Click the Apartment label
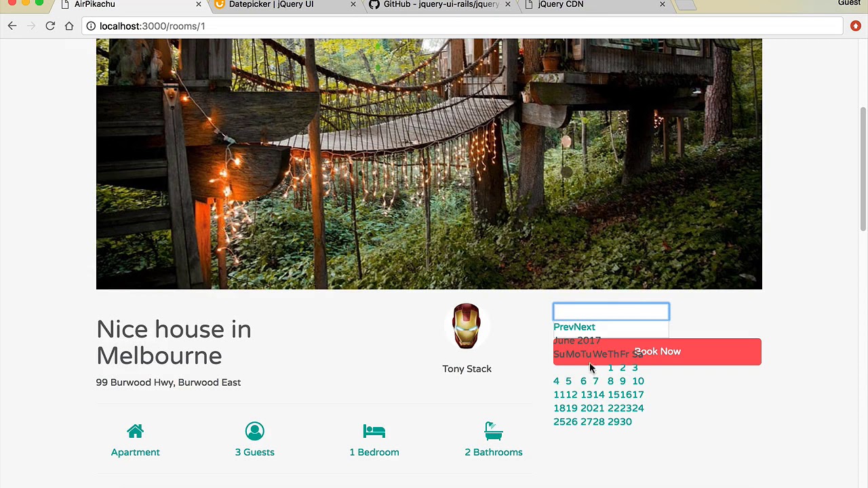 (136, 452)
